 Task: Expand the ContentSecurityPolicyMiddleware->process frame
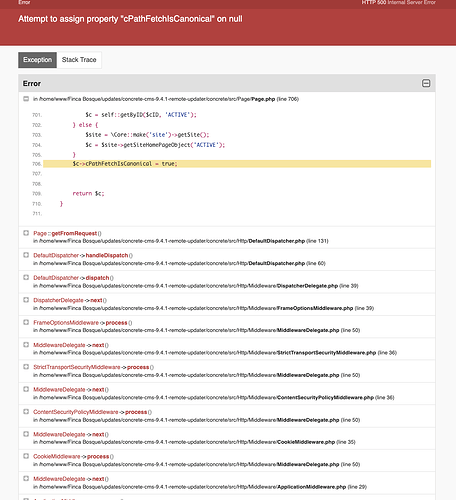tap(26, 411)
